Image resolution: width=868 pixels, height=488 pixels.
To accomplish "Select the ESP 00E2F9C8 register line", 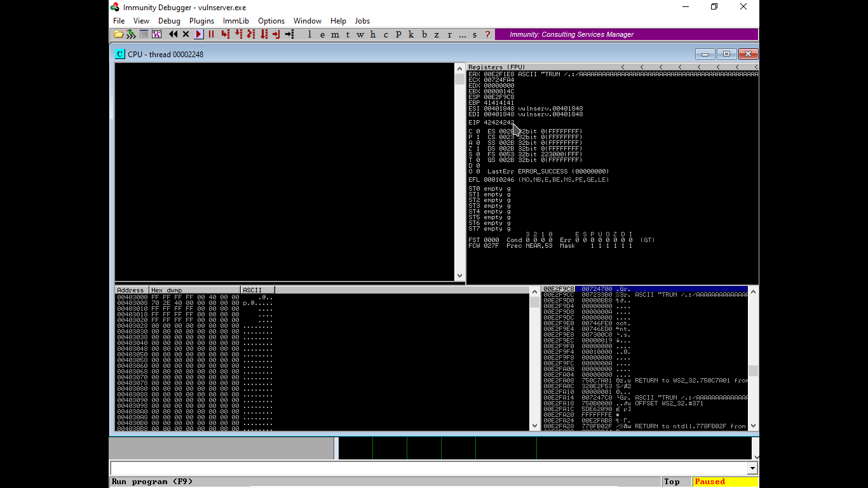I will click(x=491, y=97).
